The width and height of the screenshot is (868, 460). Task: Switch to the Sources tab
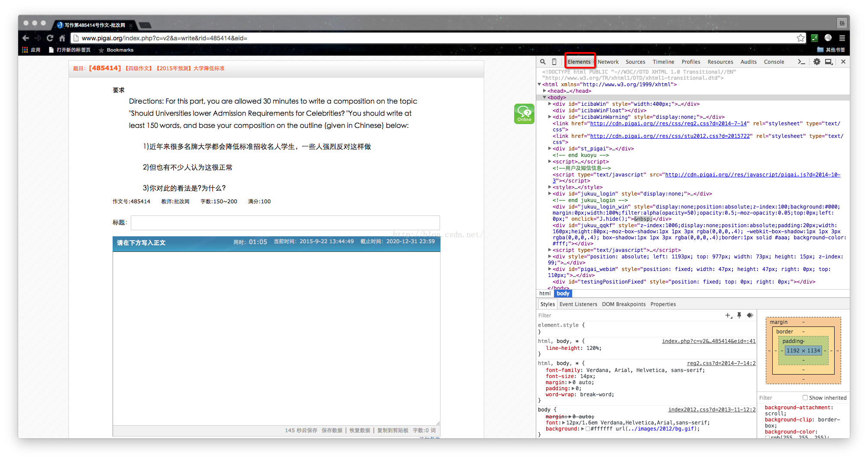click(635, 62)
